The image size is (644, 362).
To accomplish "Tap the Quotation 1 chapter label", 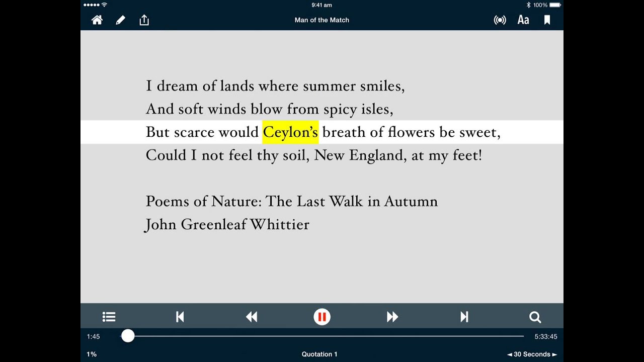I will tap(319, 354).
